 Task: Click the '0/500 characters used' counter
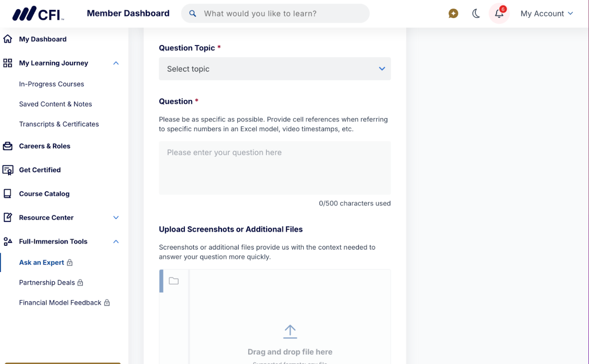point(355,203)
